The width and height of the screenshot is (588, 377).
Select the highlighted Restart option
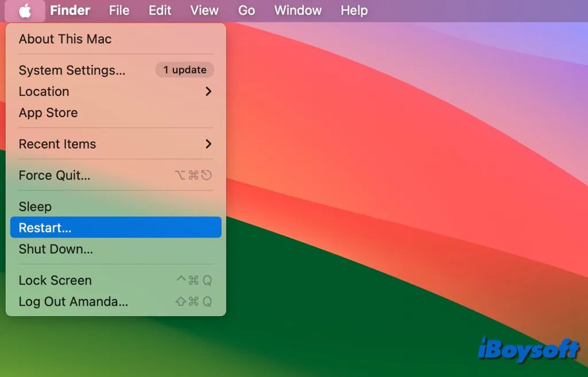coord(44,227)
